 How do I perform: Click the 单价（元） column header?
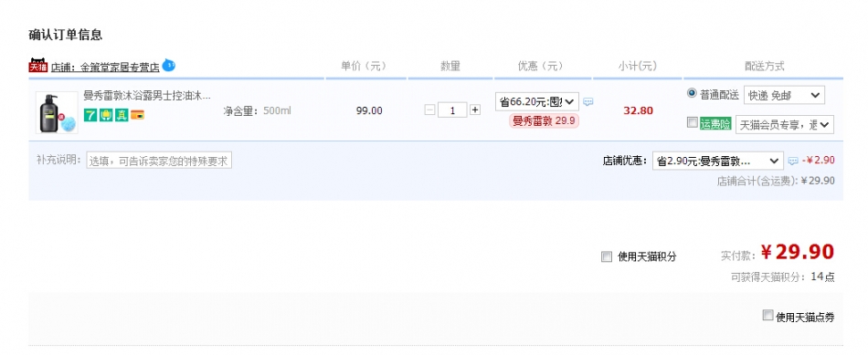(x=363, y=67)
